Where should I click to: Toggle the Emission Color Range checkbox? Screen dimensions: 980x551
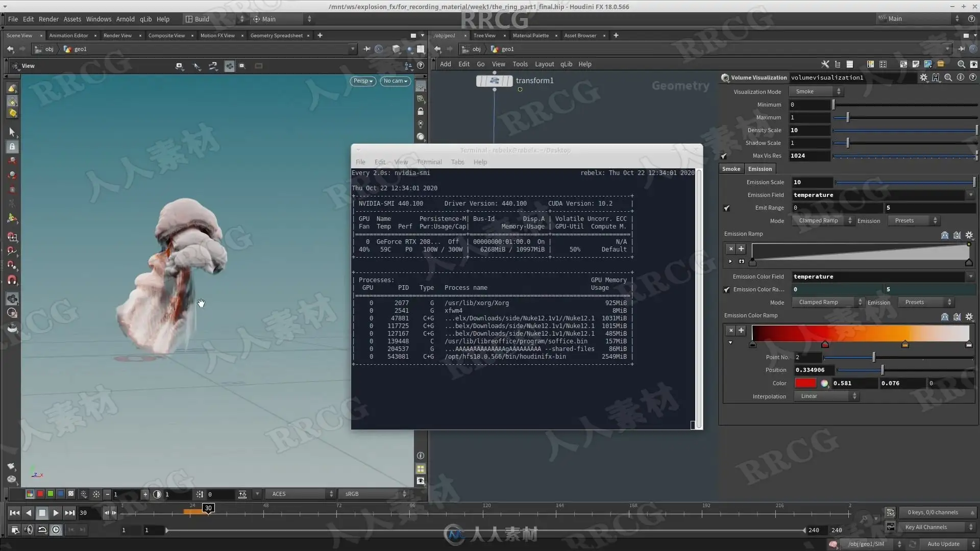click(727, 290)
